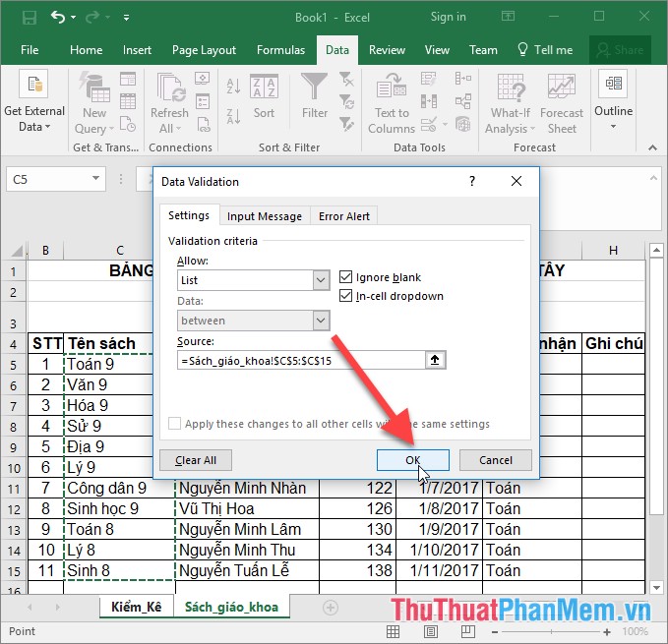The height and width of the screenshot is (644, 668).
Task: Click the Source range input field
Action: pyautogui.click(x=301, y=361)
